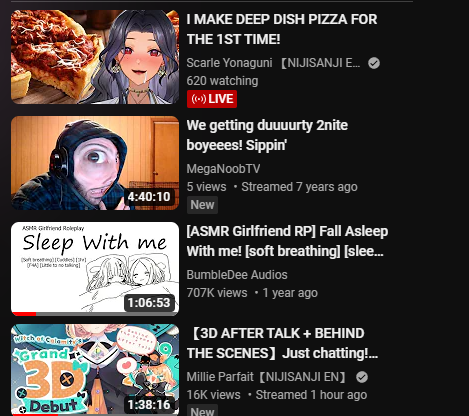The width and height of the screenshot is (469, 416).
Task: Click verified checkmark beside Millie Parfait
Action: (x=362, y=377)
